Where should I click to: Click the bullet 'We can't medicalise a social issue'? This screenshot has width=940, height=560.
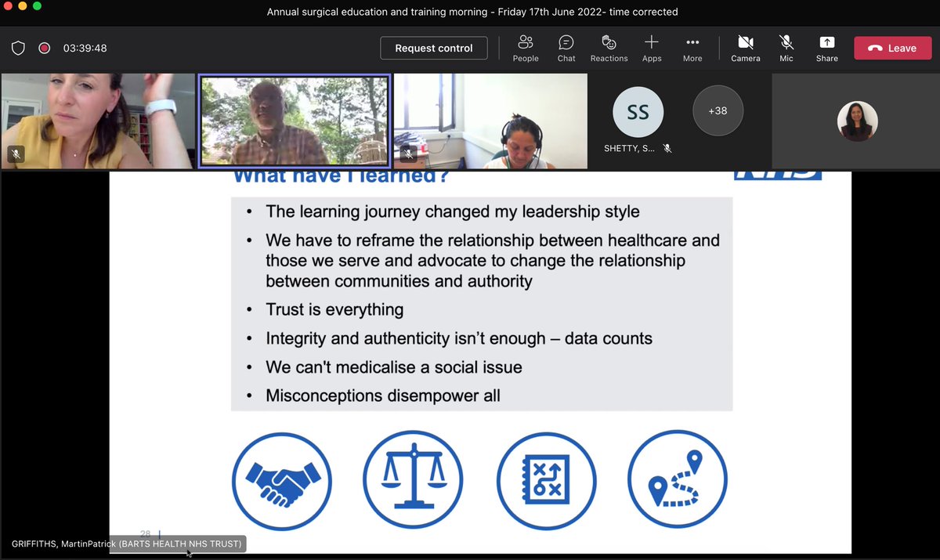click(394, 367)
